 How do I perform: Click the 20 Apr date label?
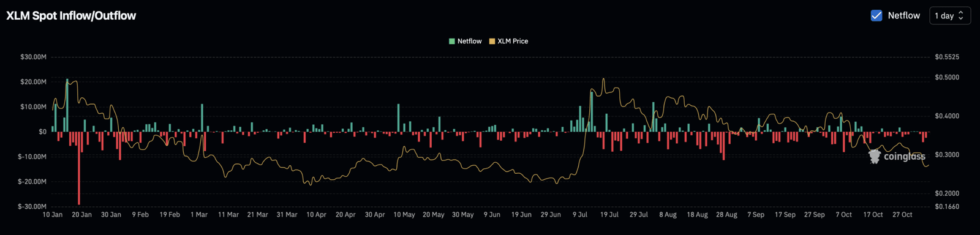(345, 215)
